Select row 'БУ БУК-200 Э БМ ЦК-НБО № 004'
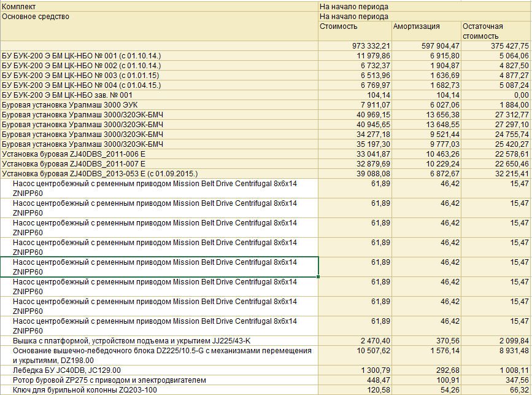The image size is (532, 395). [x=159, y=85]
